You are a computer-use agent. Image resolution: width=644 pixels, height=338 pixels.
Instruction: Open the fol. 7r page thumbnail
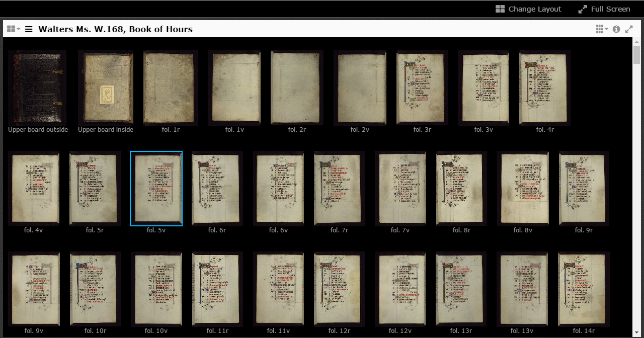point(339,189)
